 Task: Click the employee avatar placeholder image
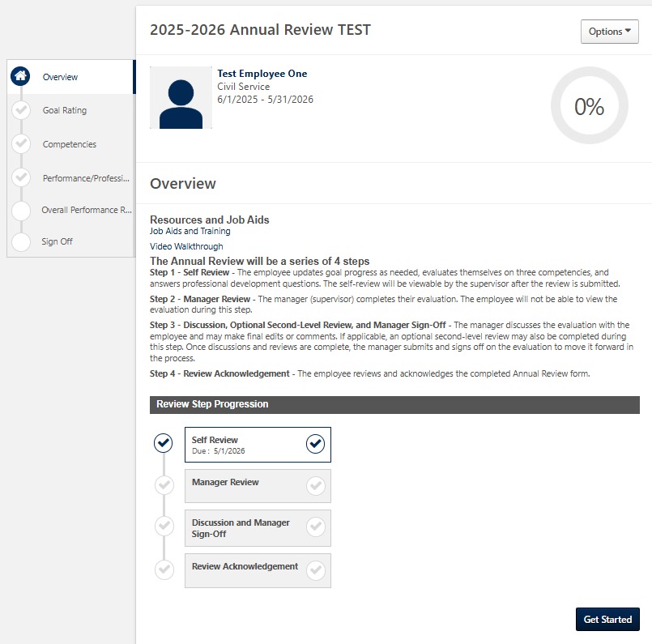pos(181,98)
